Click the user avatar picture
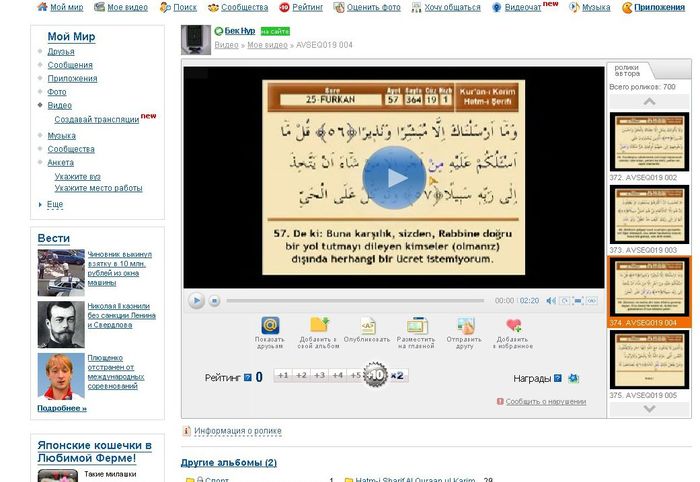The image size is (700, 482). [196, 40]
